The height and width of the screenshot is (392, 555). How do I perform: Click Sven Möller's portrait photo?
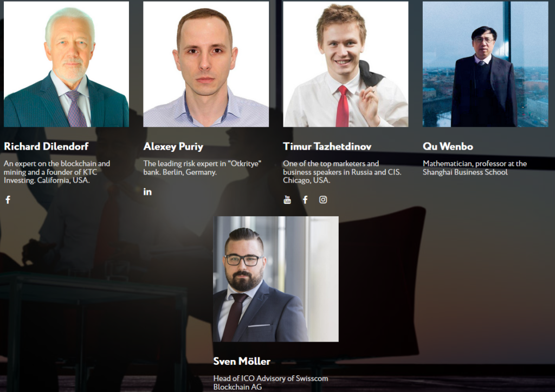pyautogui.click(x=276, y=279)
